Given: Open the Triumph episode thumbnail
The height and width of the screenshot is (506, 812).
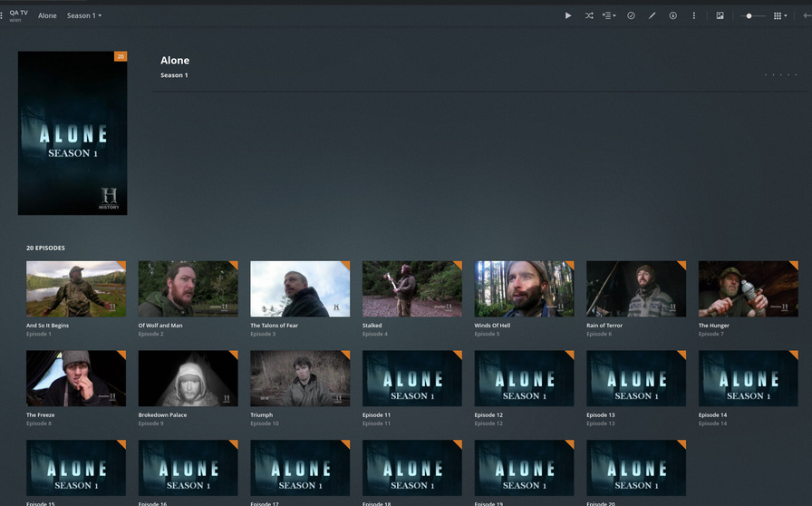Looking at the screenshot, I should coord(300,378).
